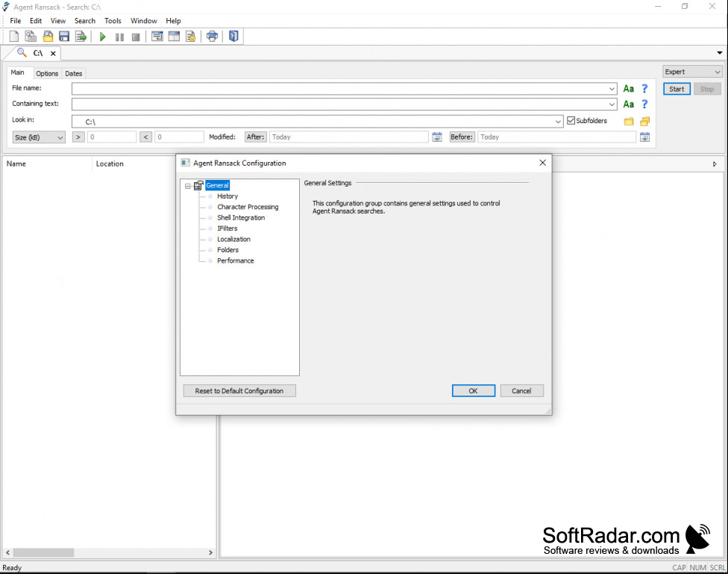The width and height of the screenshot is (728, 574).
Task: Select Performance in configuration tree
Action: pyautogui.click(x=236, y=261)
